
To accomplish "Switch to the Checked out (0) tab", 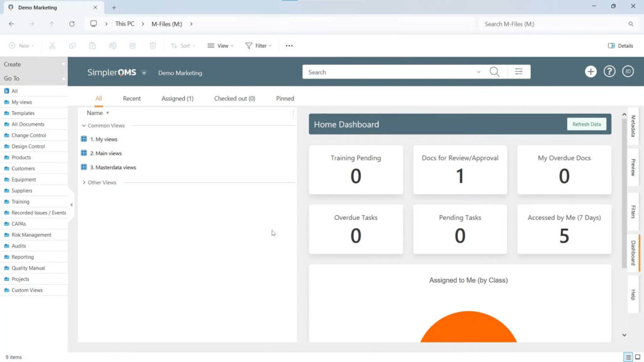I will pos(235,99).
